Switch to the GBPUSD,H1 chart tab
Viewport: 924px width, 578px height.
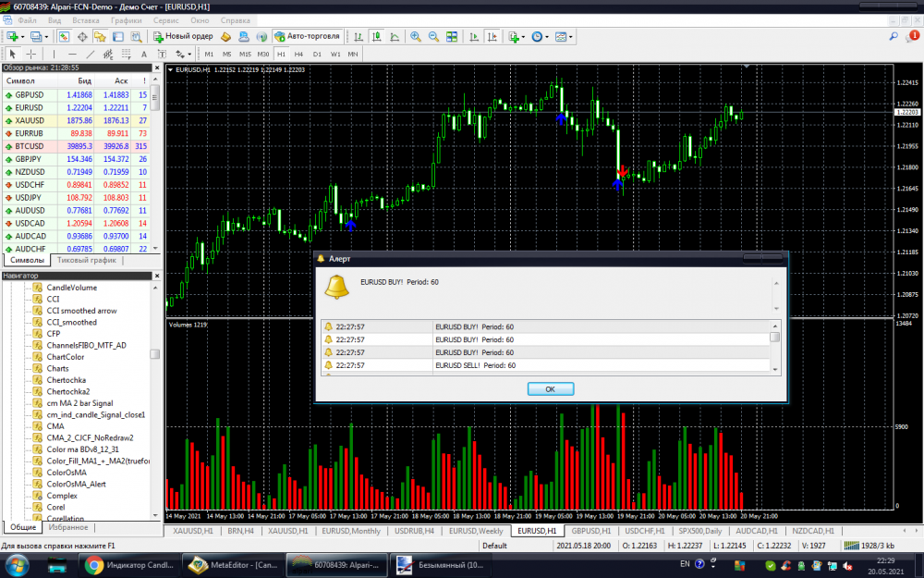tap(591, 531)
